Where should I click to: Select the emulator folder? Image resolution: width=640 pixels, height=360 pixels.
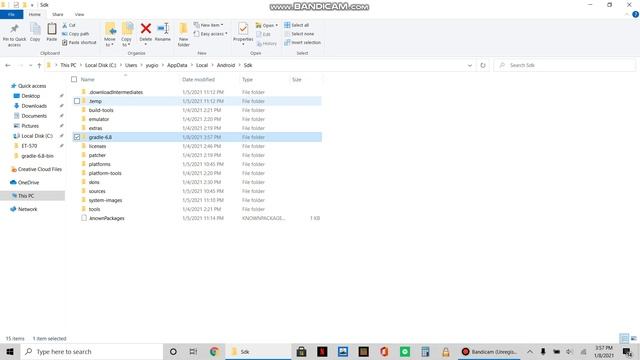99,119
